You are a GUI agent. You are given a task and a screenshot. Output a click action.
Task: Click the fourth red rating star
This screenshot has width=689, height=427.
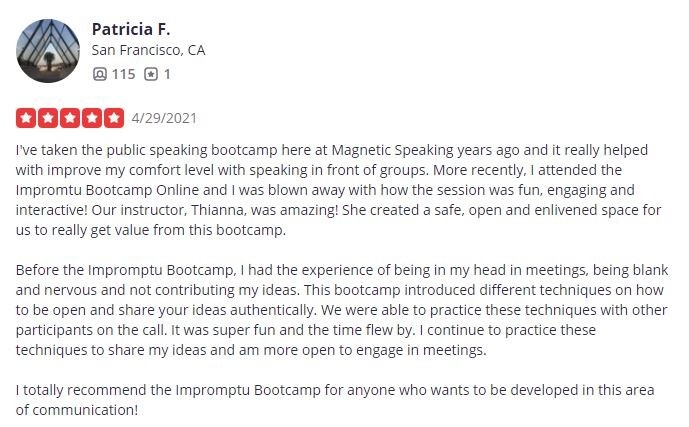click(92, 118)
